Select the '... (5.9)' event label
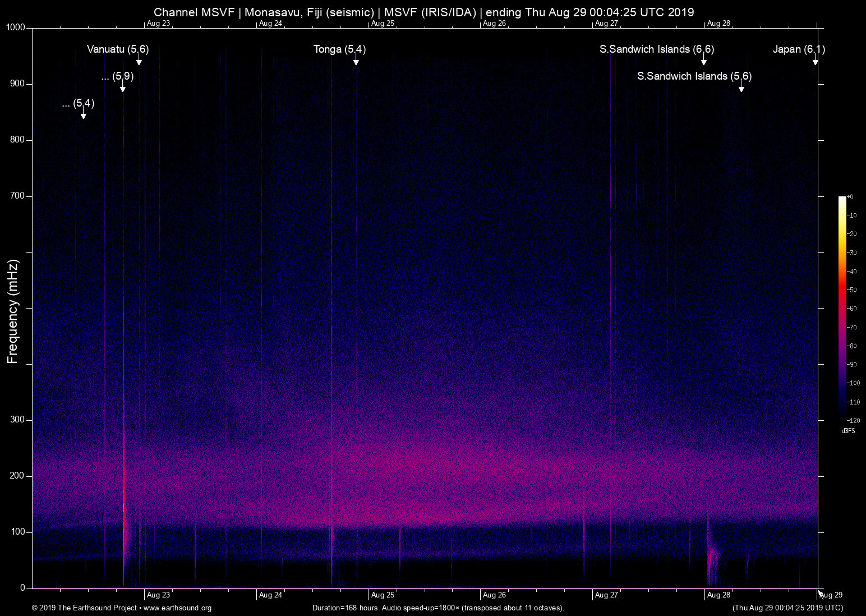 117,76
